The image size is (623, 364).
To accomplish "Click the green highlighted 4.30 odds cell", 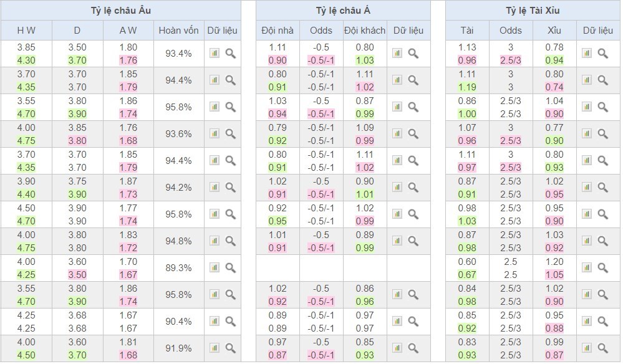I will click(x=26, y=60).
